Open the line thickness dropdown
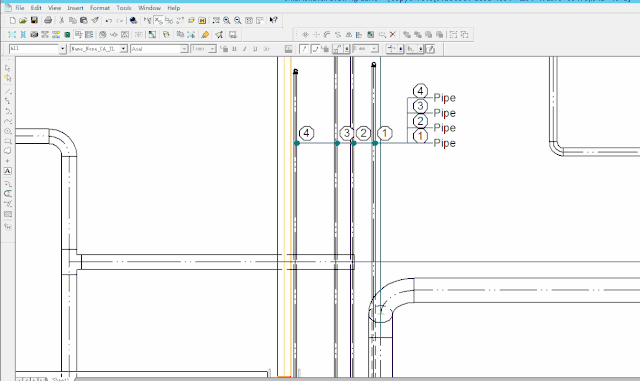The height and width of the screenshot is (381, 640). point(375,49)
